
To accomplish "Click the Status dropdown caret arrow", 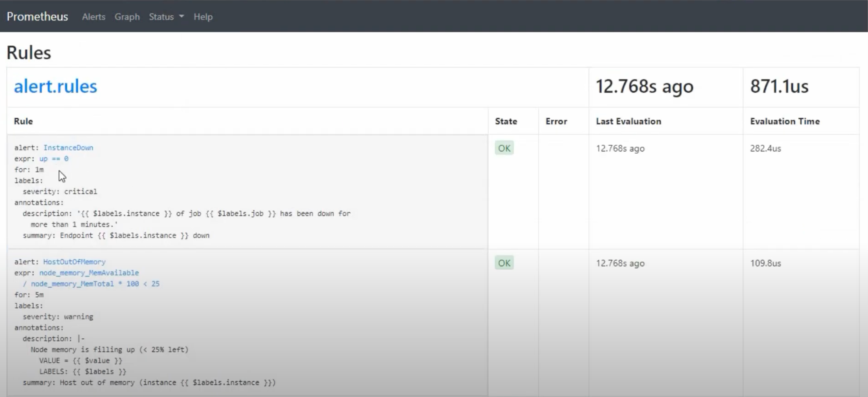I will (182, 16).
